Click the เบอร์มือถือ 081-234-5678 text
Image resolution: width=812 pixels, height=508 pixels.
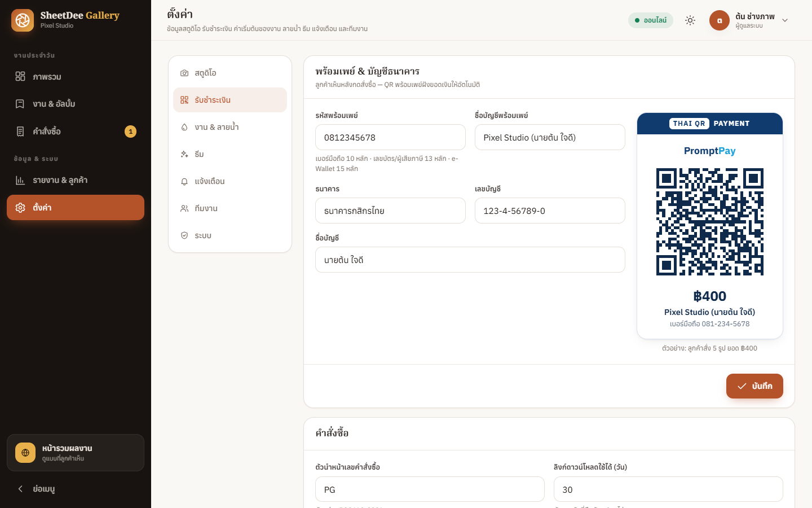[710, 324]
